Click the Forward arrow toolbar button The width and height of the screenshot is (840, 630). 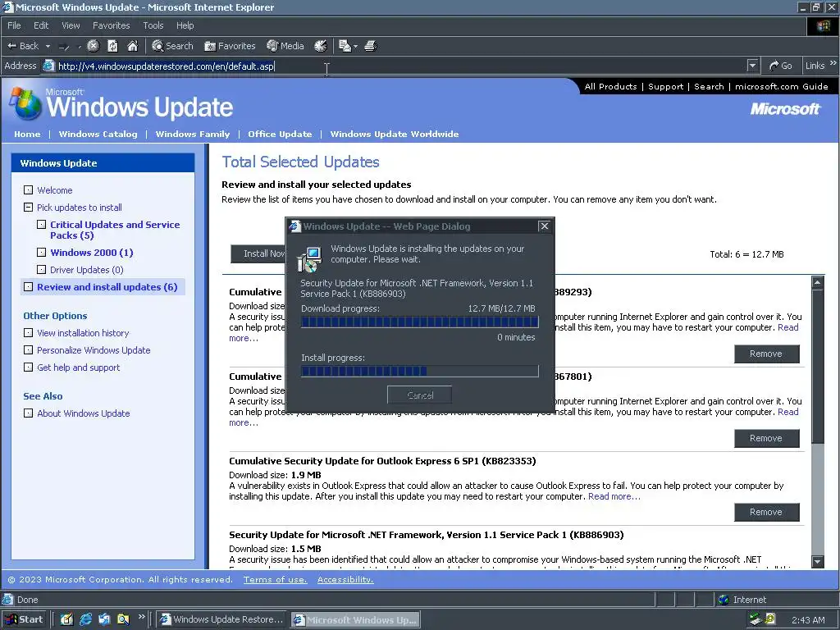coord(64,46)
